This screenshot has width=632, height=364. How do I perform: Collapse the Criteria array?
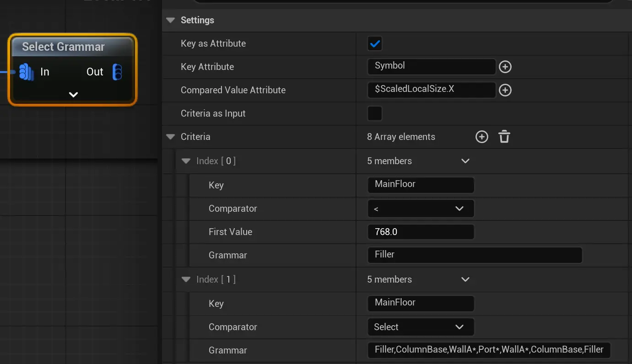[x=171, y=137]
